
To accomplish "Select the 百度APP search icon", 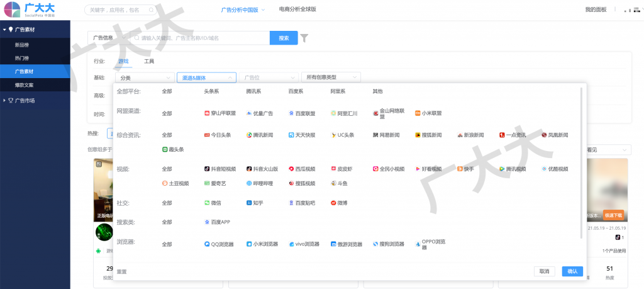I will click(x=207, y=222).
